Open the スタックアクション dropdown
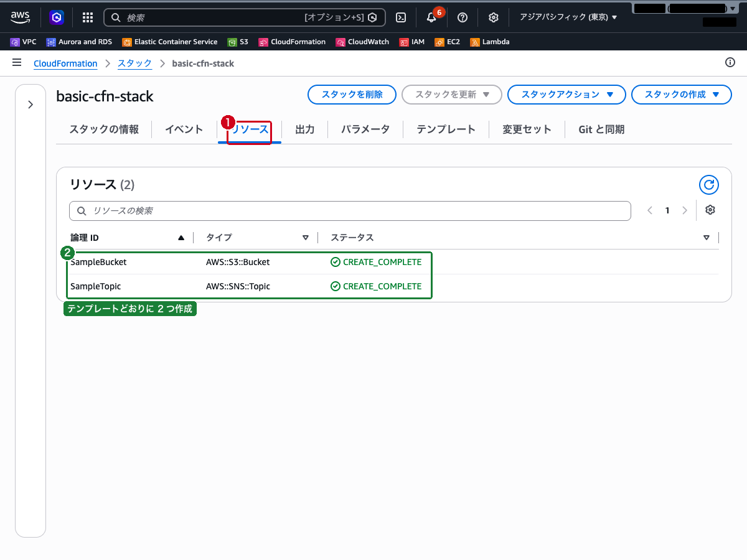This screenshot has width=747, height=560. [x=566, y=95]
